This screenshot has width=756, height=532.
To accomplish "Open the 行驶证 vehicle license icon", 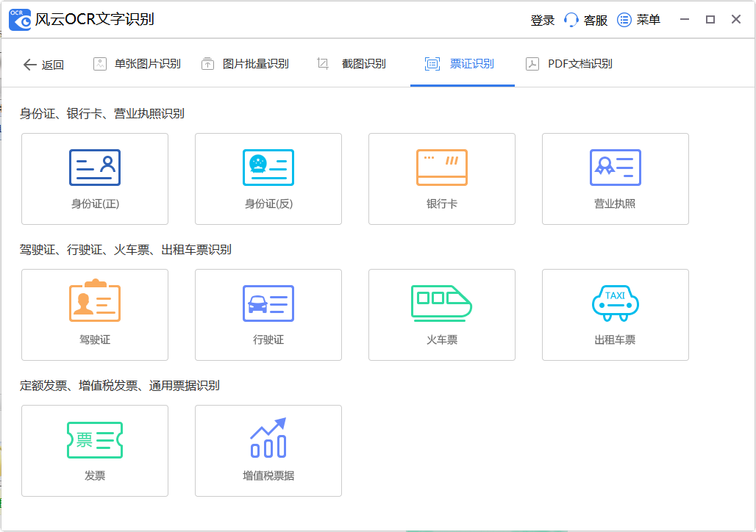I will [x=268, y=303].
